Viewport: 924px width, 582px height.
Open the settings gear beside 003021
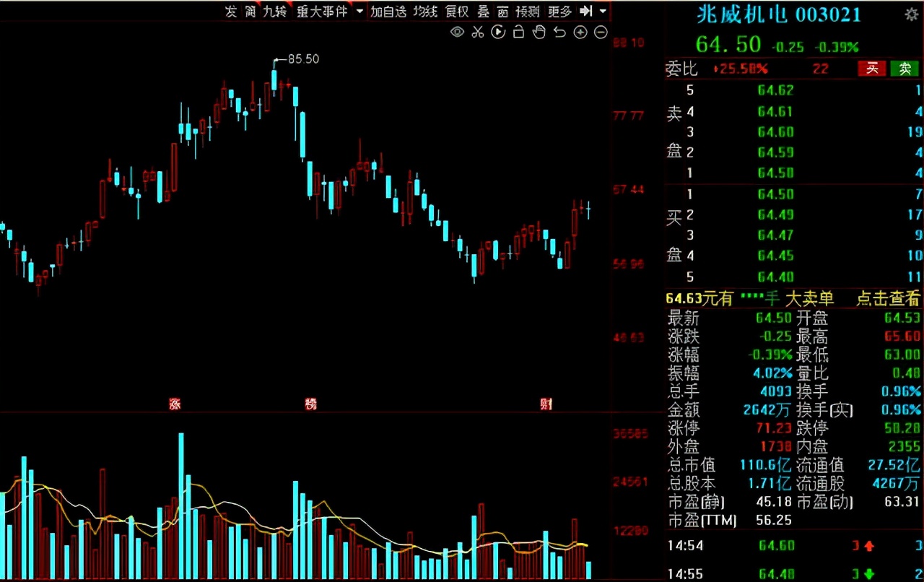click(x=911, y=14)
